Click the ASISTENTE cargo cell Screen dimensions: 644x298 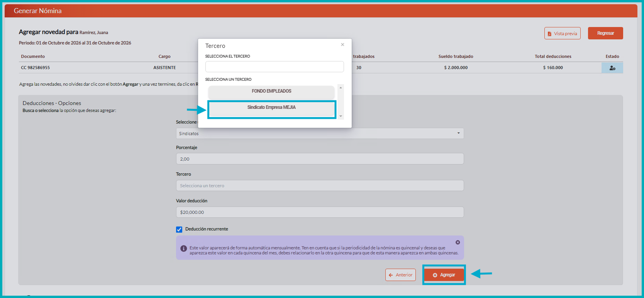point(164,68)
